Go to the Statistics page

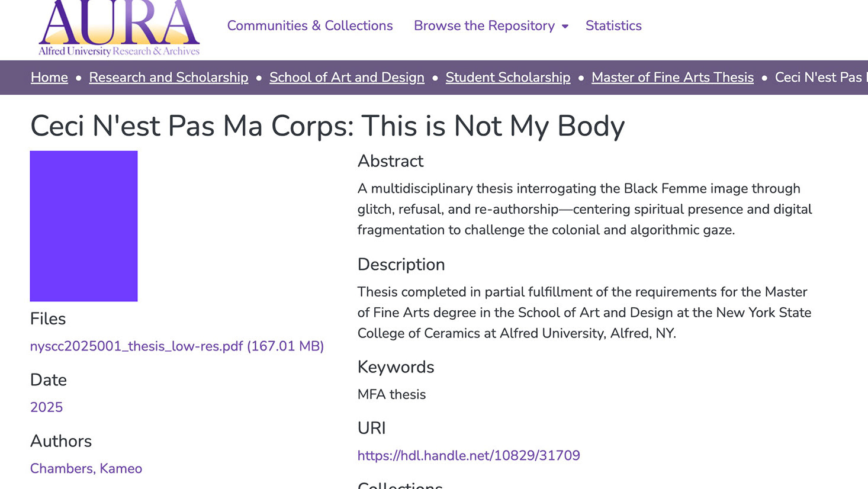(x=613, y=26)
